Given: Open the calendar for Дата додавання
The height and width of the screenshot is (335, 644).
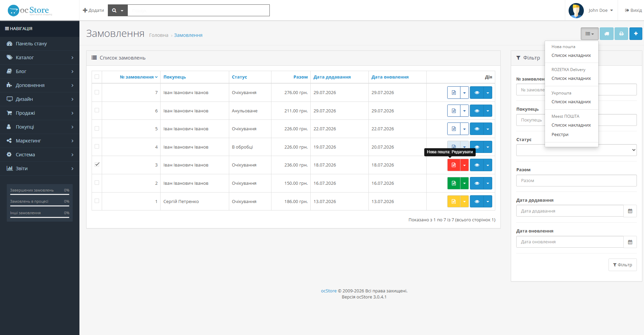Looking at the screenshot, I should tap(630, 211).
